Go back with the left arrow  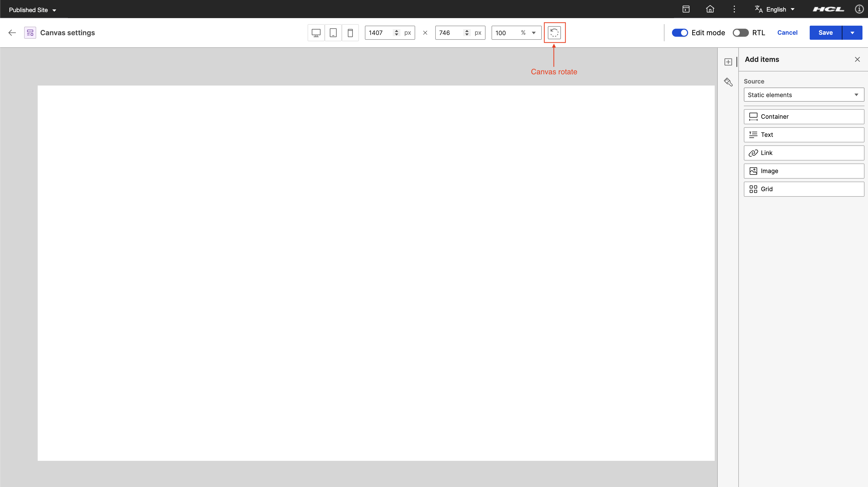click(12, 33)
